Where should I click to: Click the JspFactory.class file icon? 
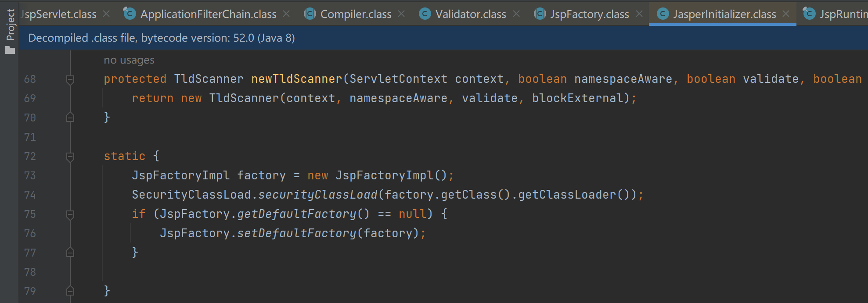click(x=540, y=14)
